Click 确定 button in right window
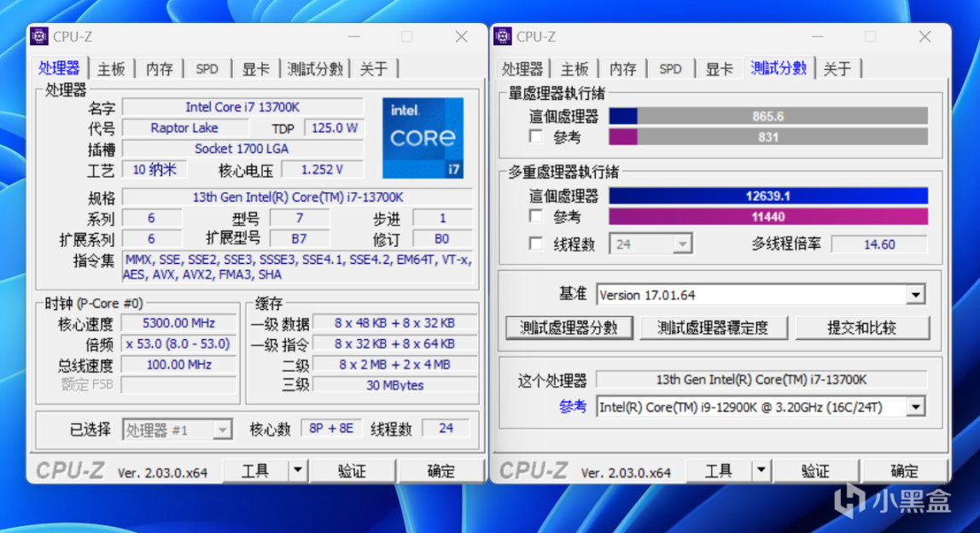The width and height of the screenshot is (980, 533). tap(904, 471)
